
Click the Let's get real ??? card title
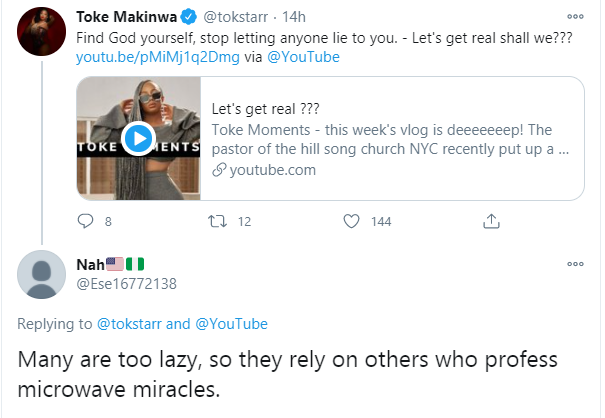pyautogui.click(x=265, y=109)
